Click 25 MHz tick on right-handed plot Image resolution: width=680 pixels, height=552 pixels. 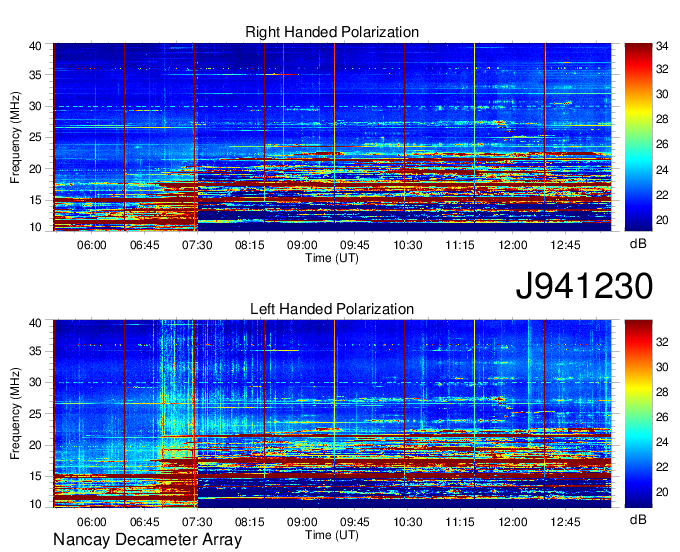(36, 137)
